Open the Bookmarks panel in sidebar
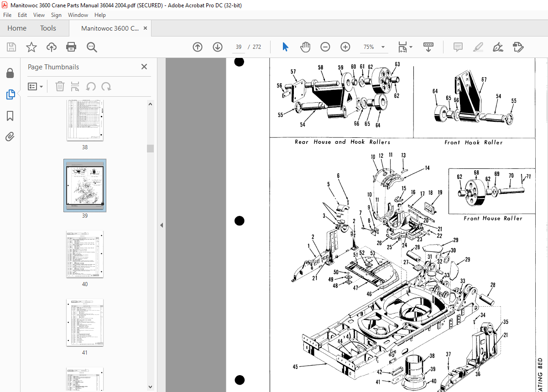This screenshot has width=548, height=392. coord(10,115)
